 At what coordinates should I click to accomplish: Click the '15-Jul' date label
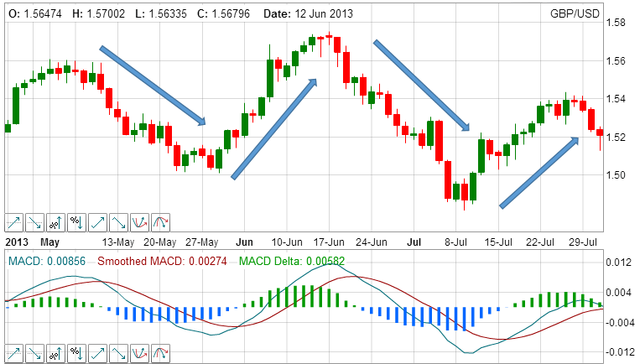498,242
